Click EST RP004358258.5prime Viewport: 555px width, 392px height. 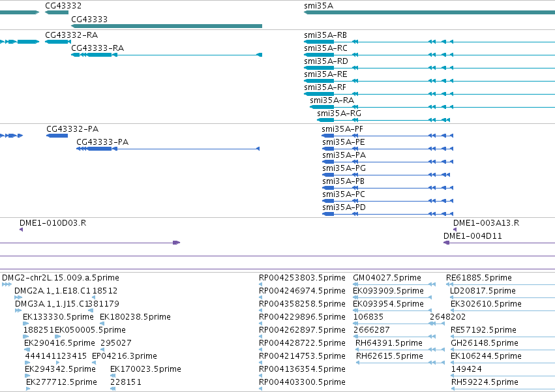click(x=302, y=304)
